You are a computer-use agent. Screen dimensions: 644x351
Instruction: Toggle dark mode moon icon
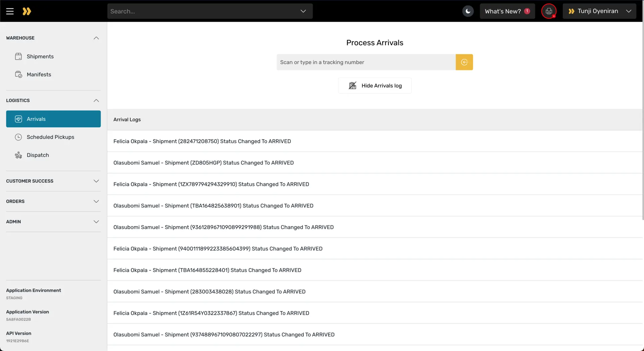point(468,11)
